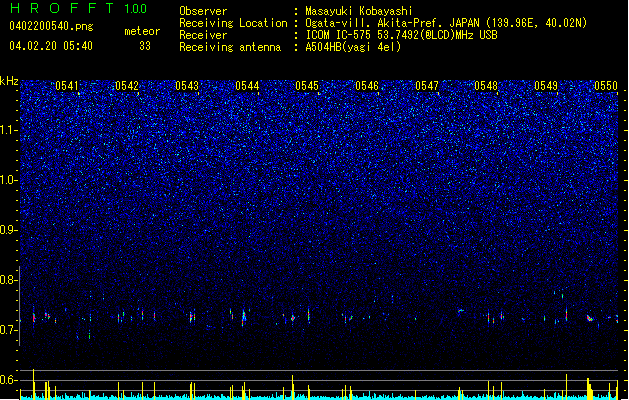
Task: Click the 0543 time label
Action: tap(187, 86)
